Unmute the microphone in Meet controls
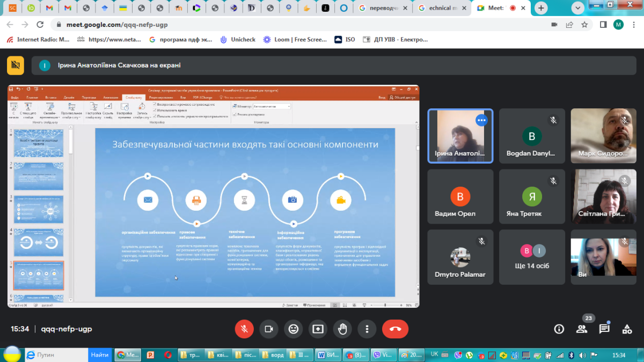644x362 pixels. (x=244, y=329)
